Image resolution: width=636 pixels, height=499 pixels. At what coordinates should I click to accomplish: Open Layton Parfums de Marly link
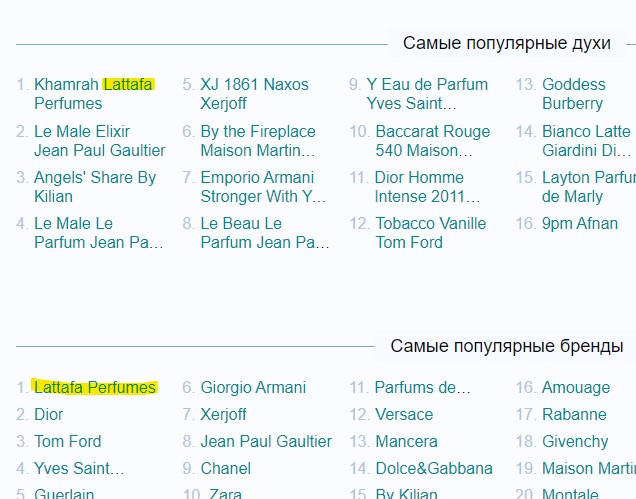589,187
